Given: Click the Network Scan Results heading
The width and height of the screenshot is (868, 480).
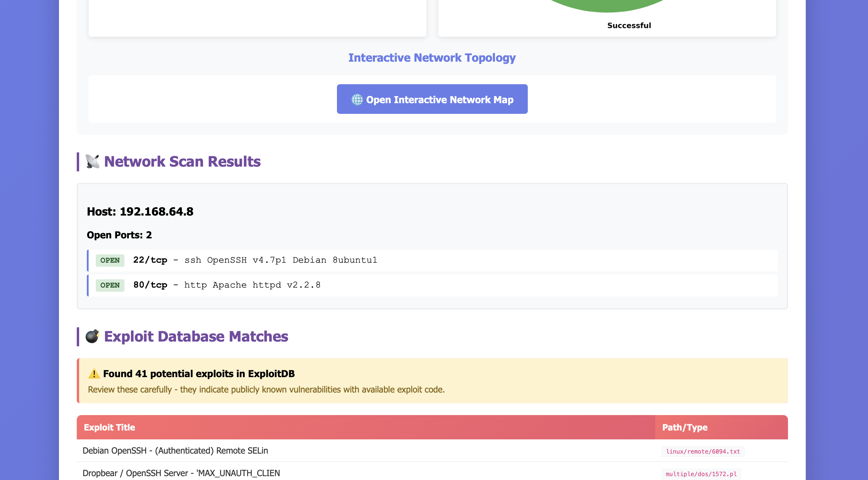Looking at the screenshot, I should [x=182, y=162].
